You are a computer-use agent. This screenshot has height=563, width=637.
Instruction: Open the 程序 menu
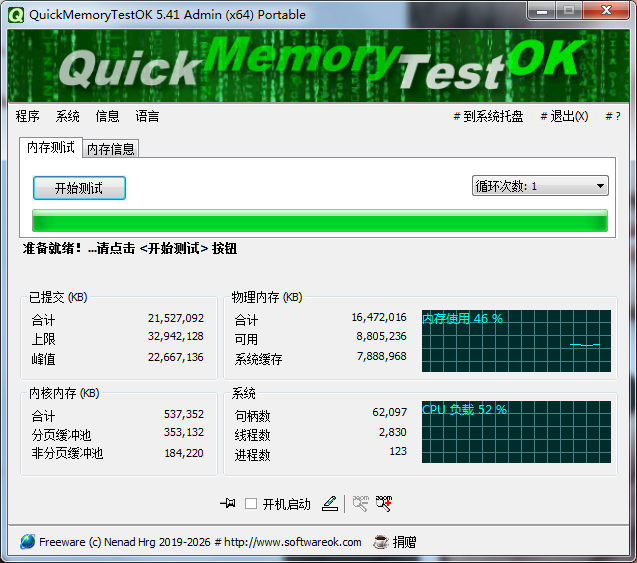28,116
